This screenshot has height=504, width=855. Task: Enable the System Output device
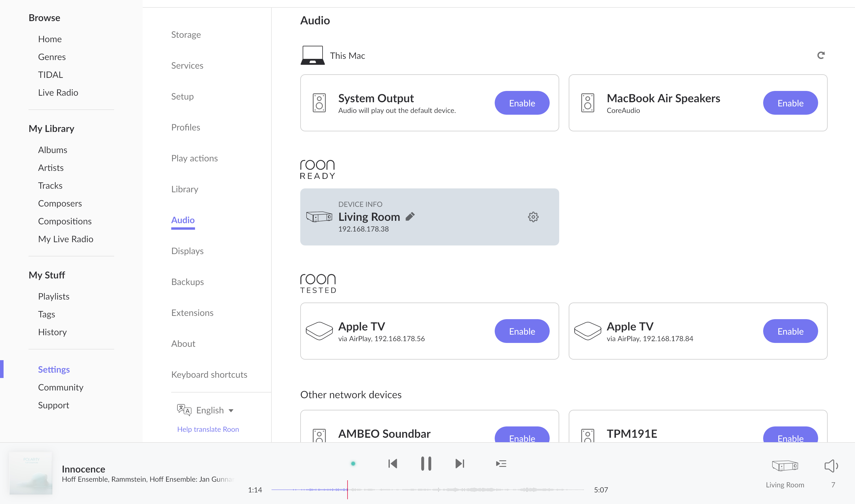pyautogui.click(x=522, y=103)
